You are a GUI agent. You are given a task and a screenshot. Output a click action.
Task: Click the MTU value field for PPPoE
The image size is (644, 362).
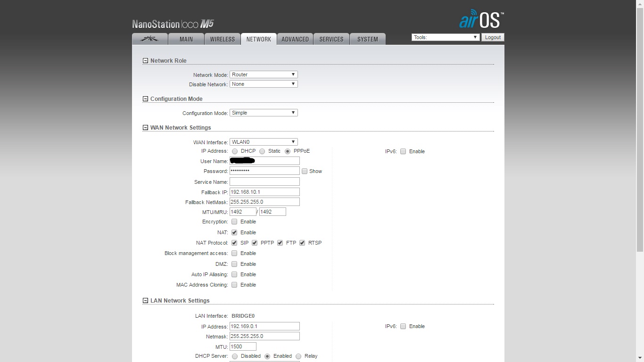(x=243, y=212)
